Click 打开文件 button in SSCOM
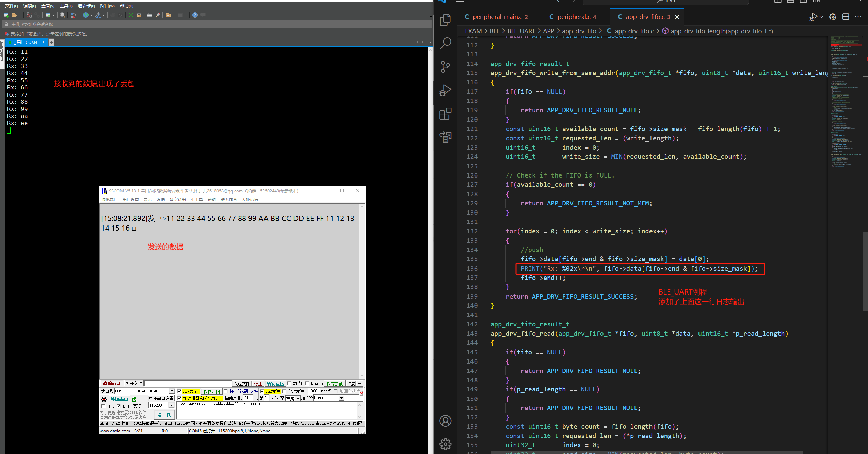 (134, 383)
